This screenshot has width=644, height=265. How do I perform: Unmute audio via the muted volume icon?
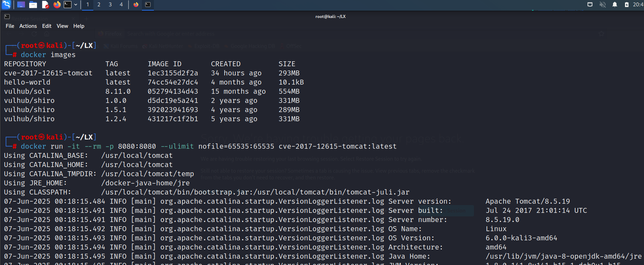click(602, 5)
